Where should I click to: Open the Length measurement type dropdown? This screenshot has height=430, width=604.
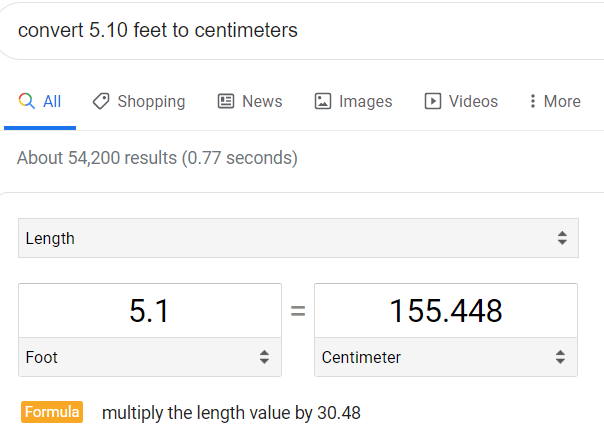pyautogui.click(x=297, y=238)
